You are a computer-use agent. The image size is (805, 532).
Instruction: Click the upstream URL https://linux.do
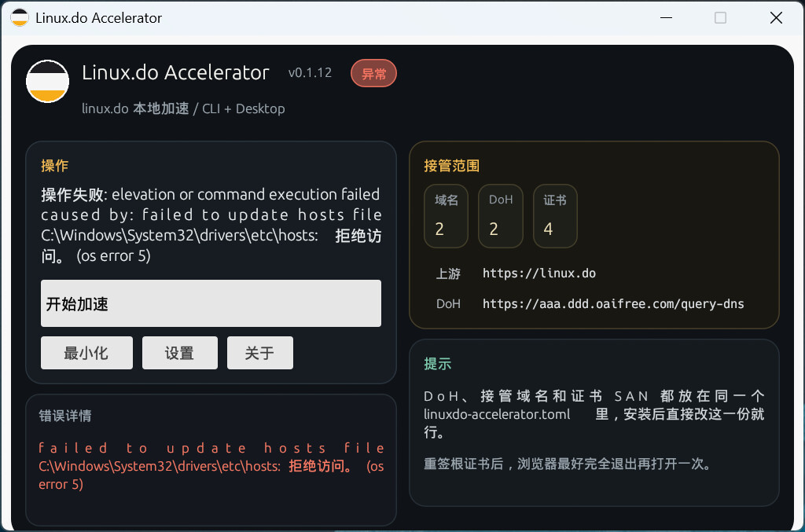click(539, 273)
